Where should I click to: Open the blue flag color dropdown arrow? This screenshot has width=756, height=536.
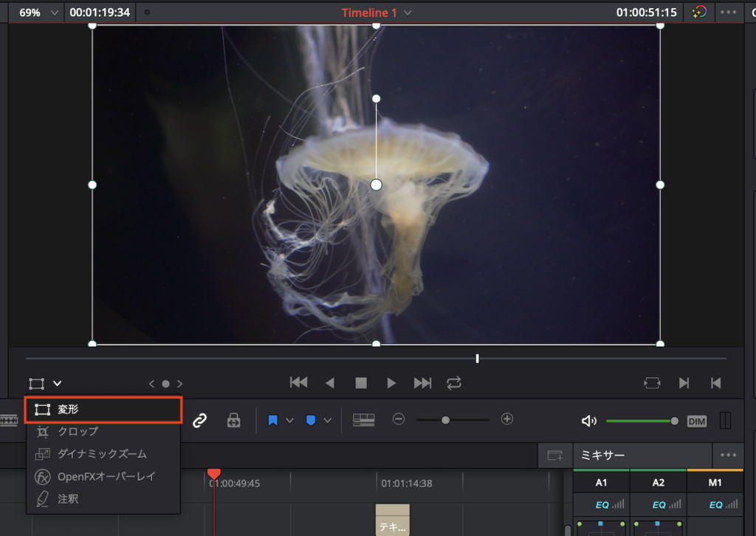tap(289, 420)
